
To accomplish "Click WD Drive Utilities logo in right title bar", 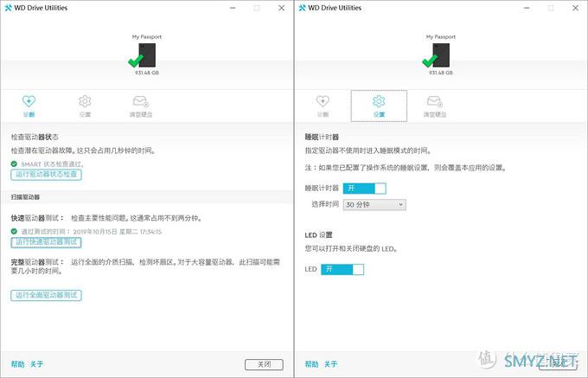I will [x=303, y=8].
